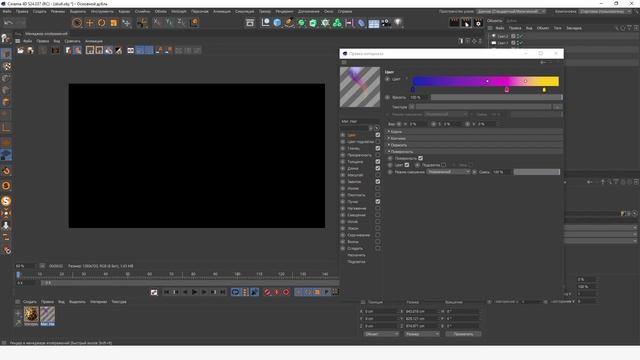
Task: Play animation forward on timeline
Action: pos(194,292)
